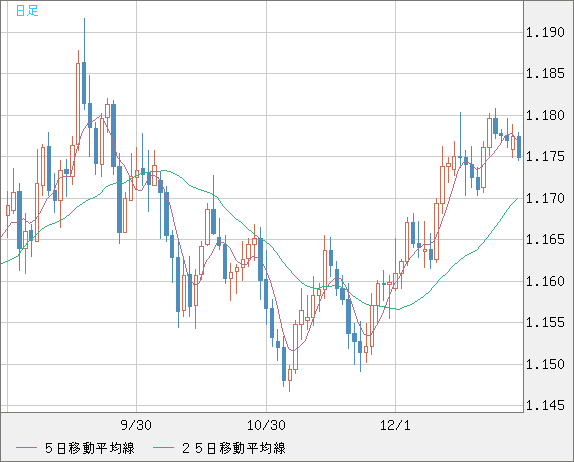The width and height of the screenshot is (574, 462).
Task: Click the 1.160 price axis label
Action: click(x=545, y=282)
